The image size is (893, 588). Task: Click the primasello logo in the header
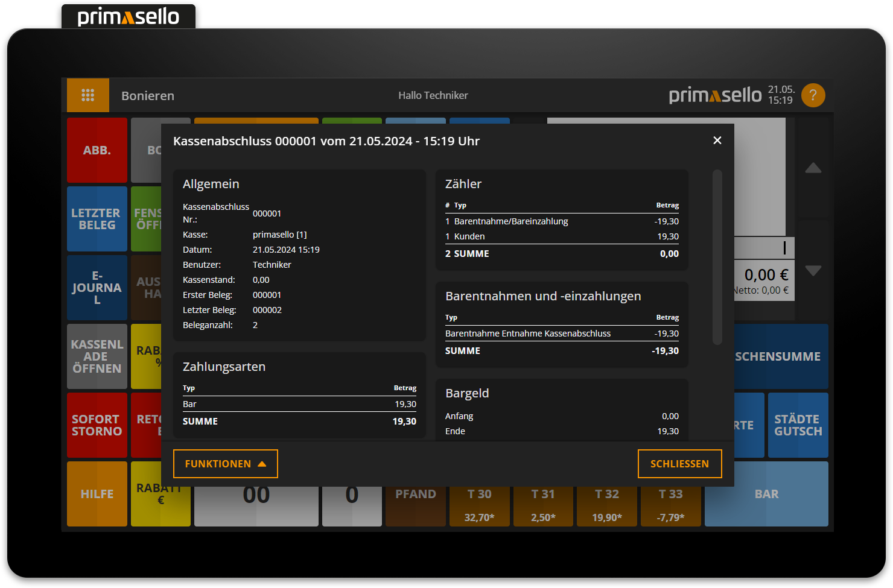714,95
